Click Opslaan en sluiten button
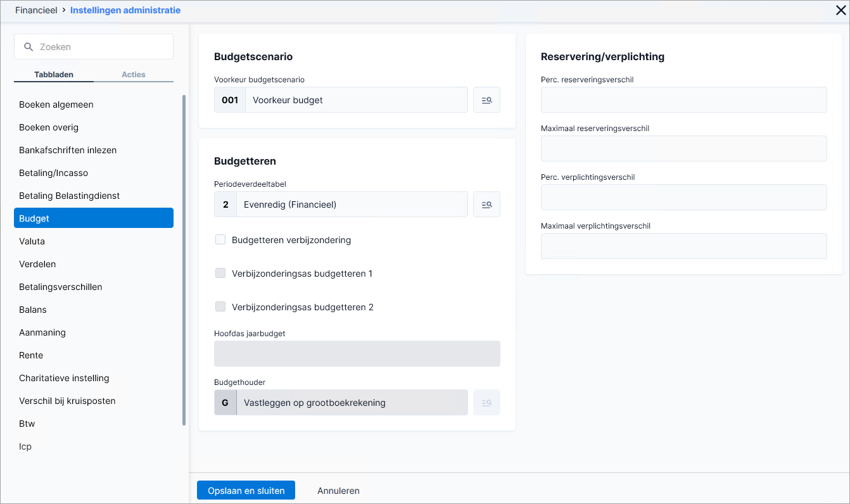This screenshot has width=850, height=504. (246, 491)
